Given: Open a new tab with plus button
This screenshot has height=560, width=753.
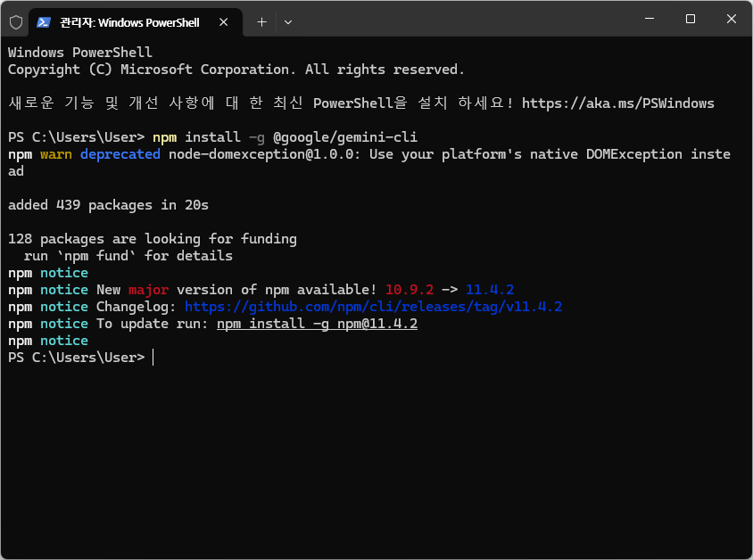Looking at the screenshot, I should (261, 22).
